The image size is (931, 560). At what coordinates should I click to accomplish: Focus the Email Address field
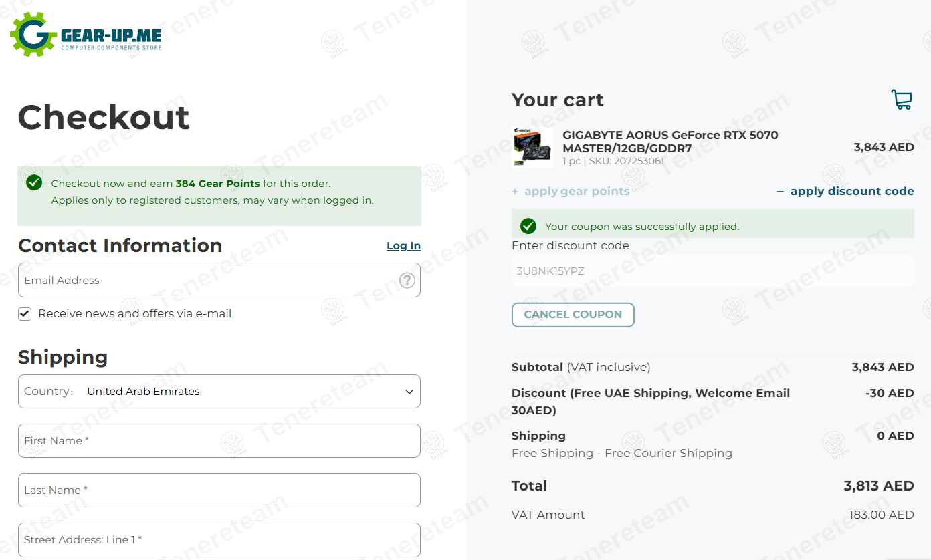(207, 281)
